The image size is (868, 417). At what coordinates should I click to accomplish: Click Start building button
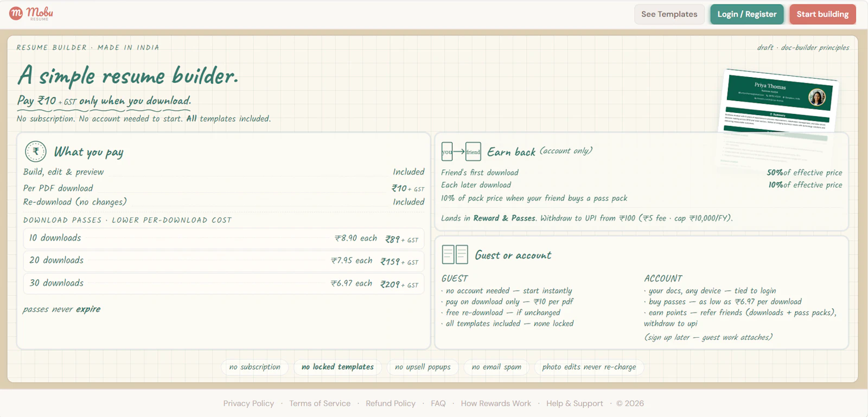coord(822,14)
